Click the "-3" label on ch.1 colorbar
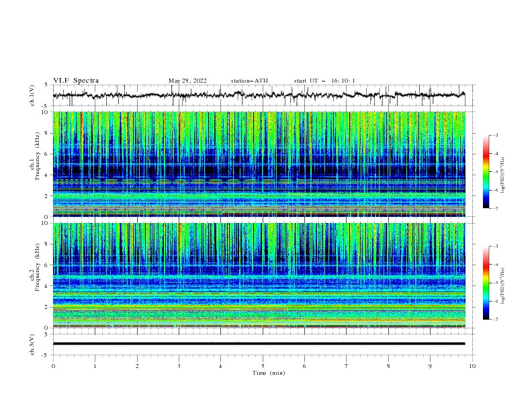 pyautogui.click(x=496, y=135)
